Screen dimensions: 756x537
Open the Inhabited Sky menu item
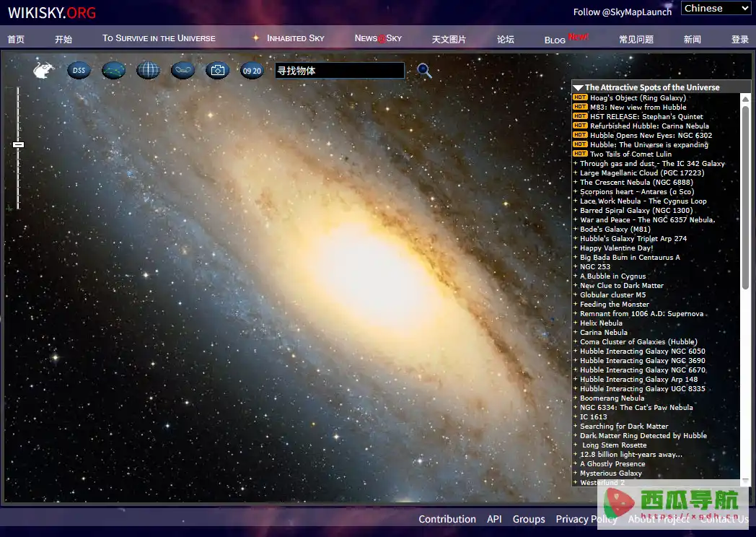pos(296,38)
